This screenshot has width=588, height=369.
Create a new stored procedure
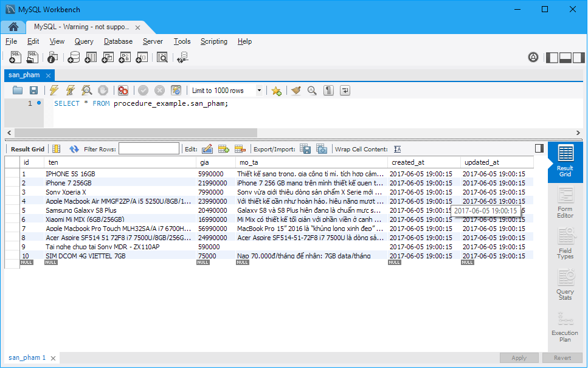(125, 57)
